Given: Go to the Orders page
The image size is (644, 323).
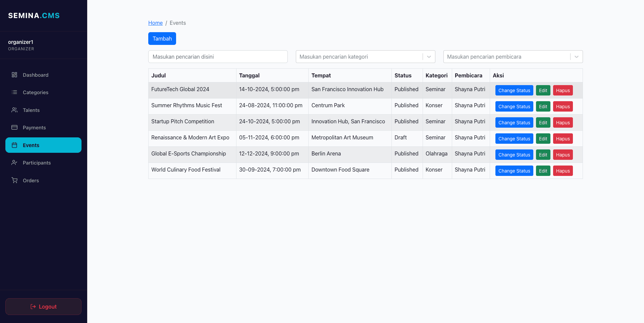Looking at the screenshot, I should [43, 180].
